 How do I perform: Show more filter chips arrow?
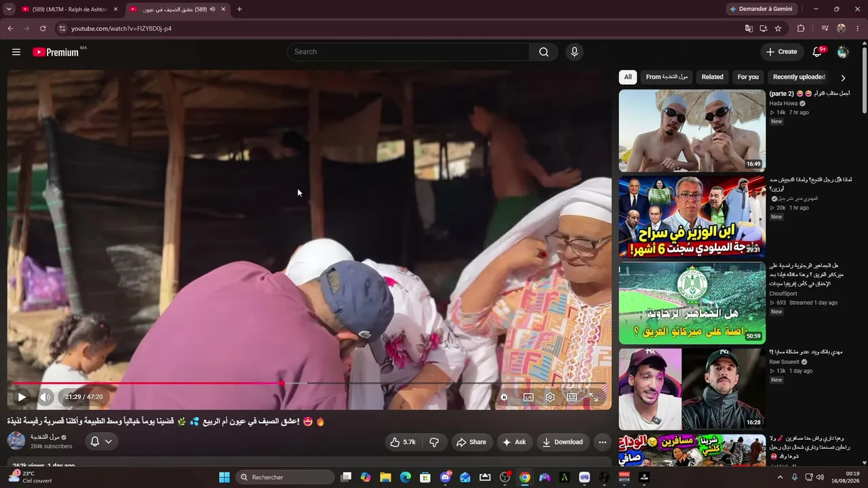click(x=843, y=78)
